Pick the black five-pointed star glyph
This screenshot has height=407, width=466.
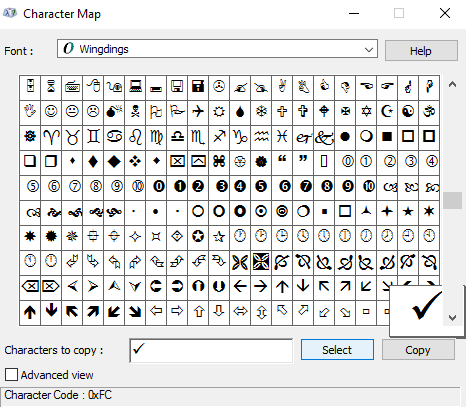408,211
